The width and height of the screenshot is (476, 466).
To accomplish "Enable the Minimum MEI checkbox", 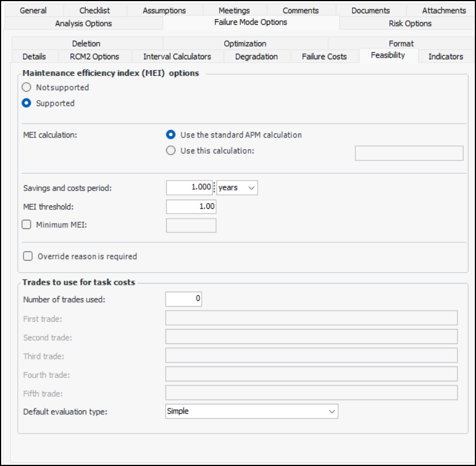I will tap(26, 225).
